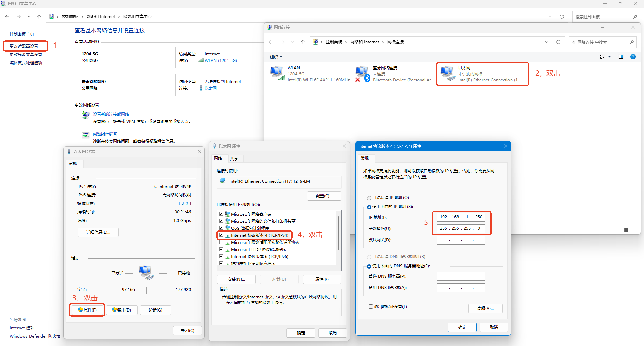The image size is (644, 346).
Task: Toggle the preview pane icon
Action: pyautogui.click(x=621, y=57)
